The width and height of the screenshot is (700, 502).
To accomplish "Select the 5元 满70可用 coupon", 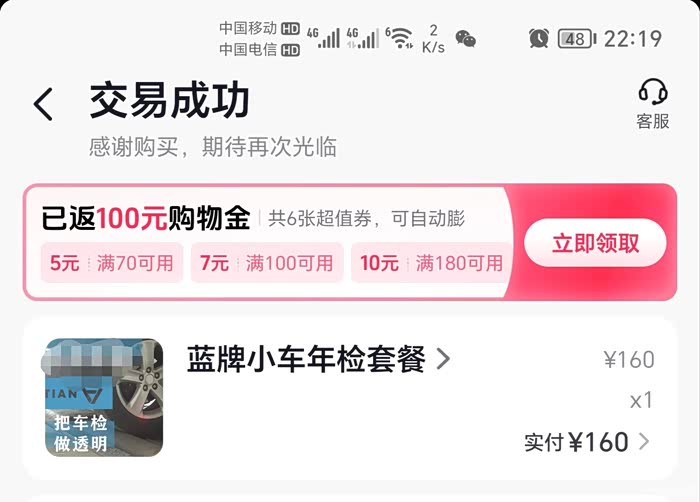I will click(112, 263).
